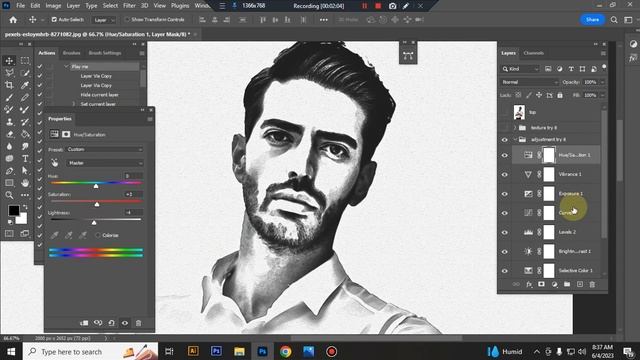Open the Auto-Select Layer dropdown

point(104,20)
